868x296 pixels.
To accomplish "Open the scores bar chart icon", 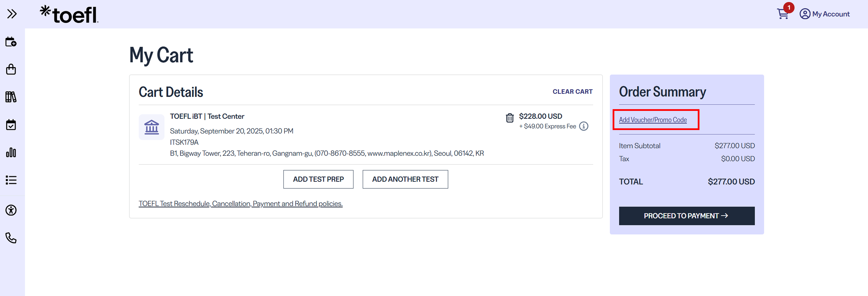I will (11, 152).
